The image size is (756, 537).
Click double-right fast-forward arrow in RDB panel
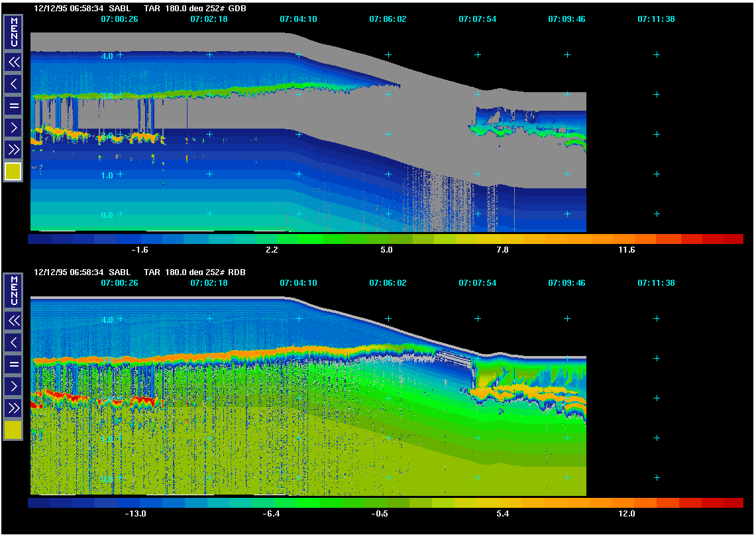13,407
